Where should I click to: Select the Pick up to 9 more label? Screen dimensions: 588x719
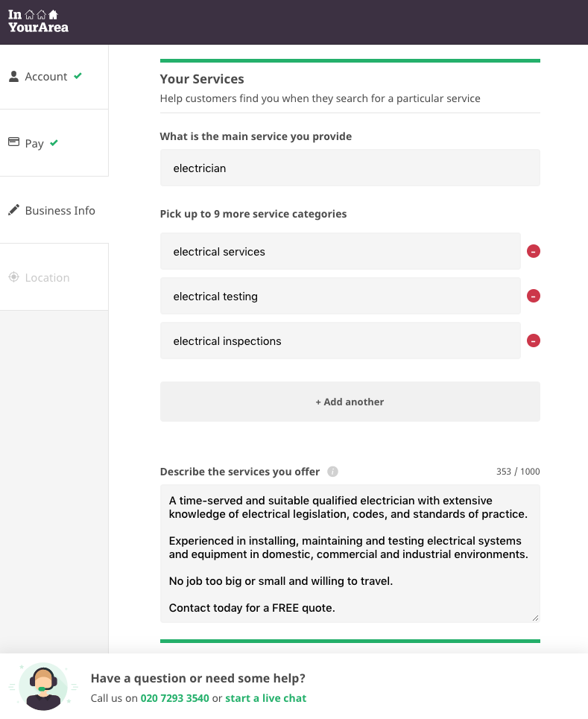(x=253, y=214)
